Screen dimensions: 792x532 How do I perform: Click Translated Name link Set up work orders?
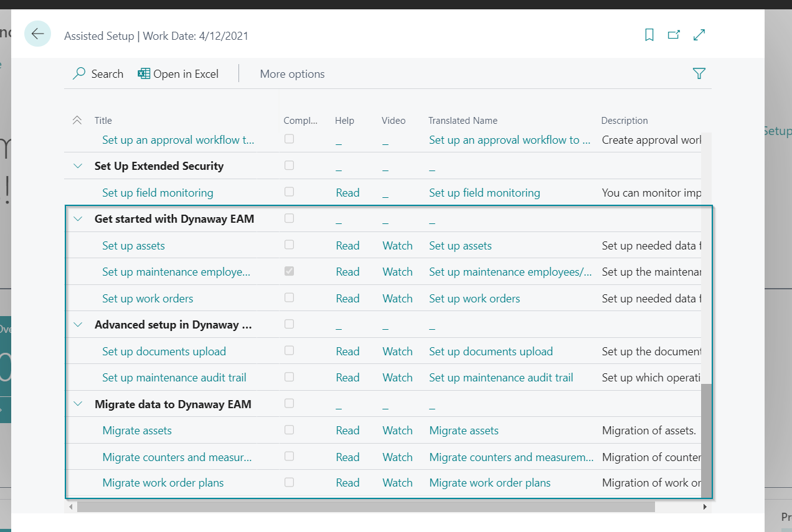(474, 299)
